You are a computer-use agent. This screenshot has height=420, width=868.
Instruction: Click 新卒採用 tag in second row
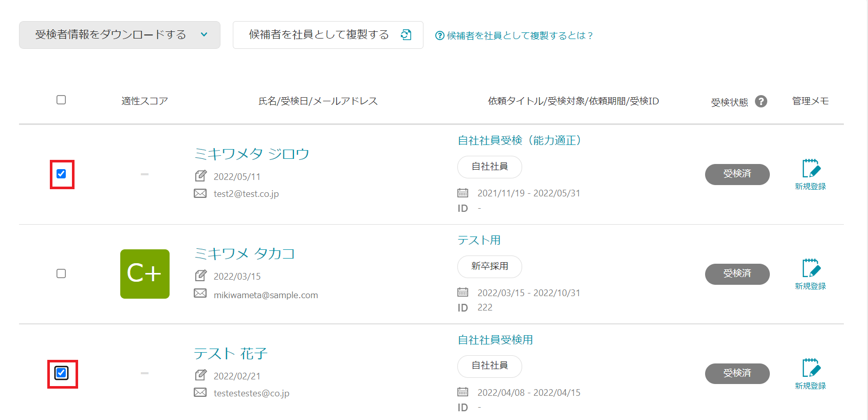click(489, 266)
